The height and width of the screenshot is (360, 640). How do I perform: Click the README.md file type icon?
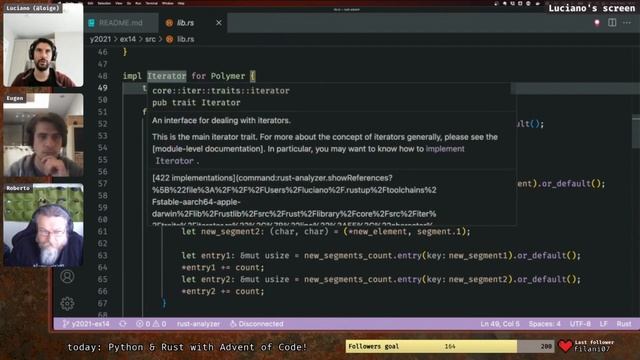[x=91, y=23]
